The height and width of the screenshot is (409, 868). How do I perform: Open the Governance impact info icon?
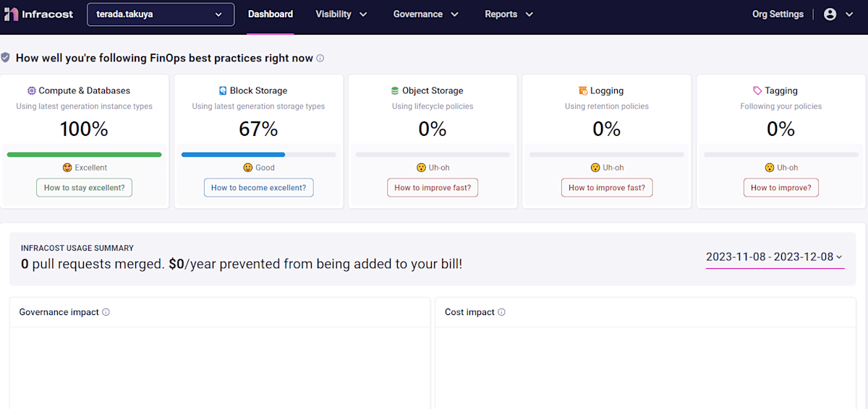click(x=106, y=312)
